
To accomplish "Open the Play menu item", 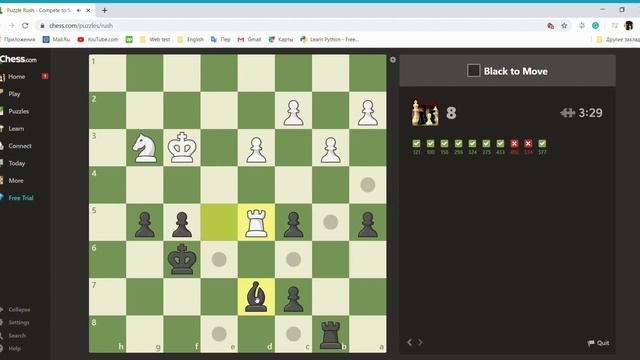I will [14, 94].
